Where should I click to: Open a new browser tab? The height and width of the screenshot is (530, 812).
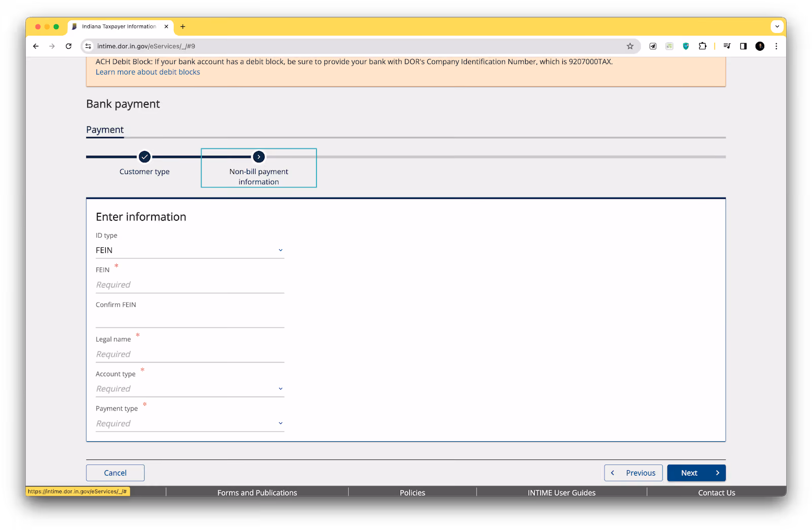[183, 26]
